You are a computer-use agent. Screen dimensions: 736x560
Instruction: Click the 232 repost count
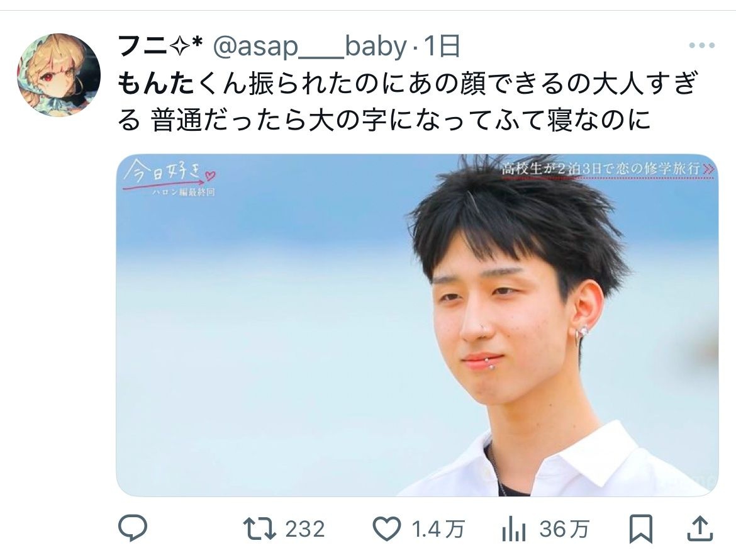click(x=305, y=530)
